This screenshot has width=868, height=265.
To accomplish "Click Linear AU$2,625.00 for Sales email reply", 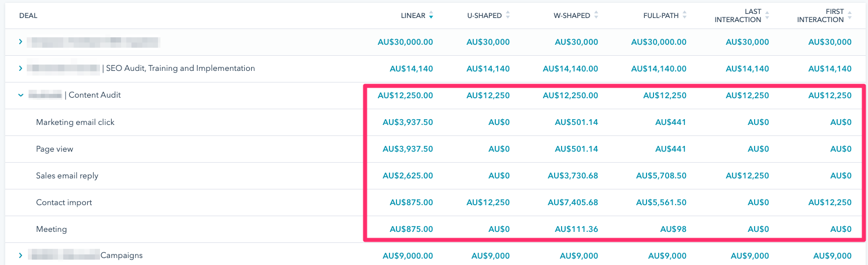I will pos(411,176).
